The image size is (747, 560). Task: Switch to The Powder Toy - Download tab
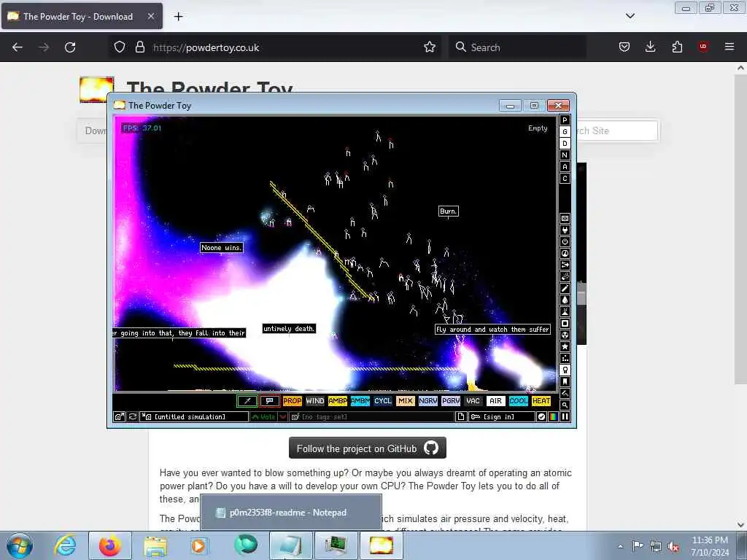(82, 16)
